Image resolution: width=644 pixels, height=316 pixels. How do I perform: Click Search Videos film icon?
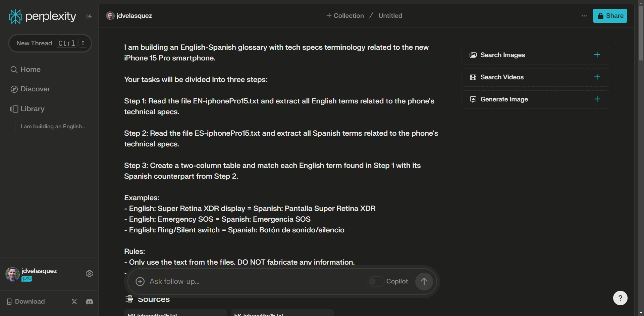tap(473, 77)
